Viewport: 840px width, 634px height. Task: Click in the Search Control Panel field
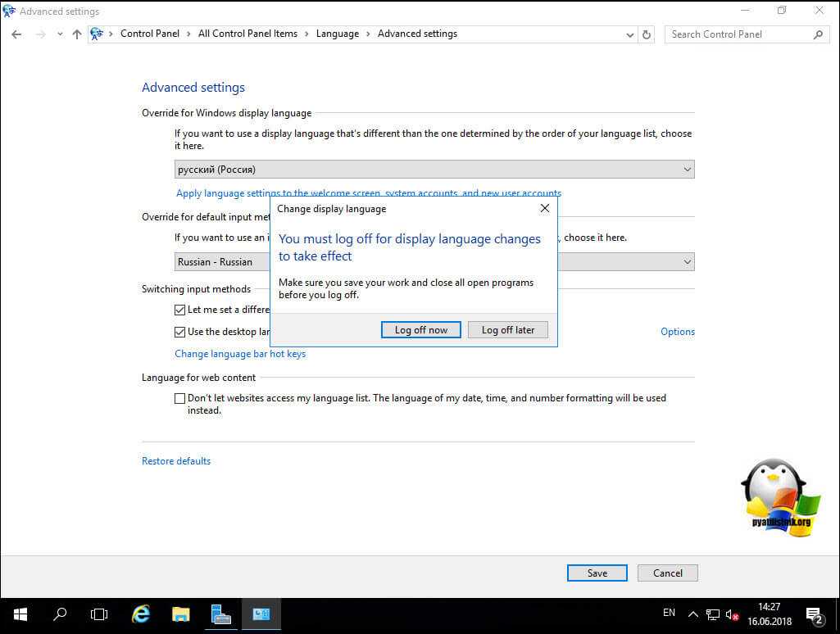click(738, 34)
